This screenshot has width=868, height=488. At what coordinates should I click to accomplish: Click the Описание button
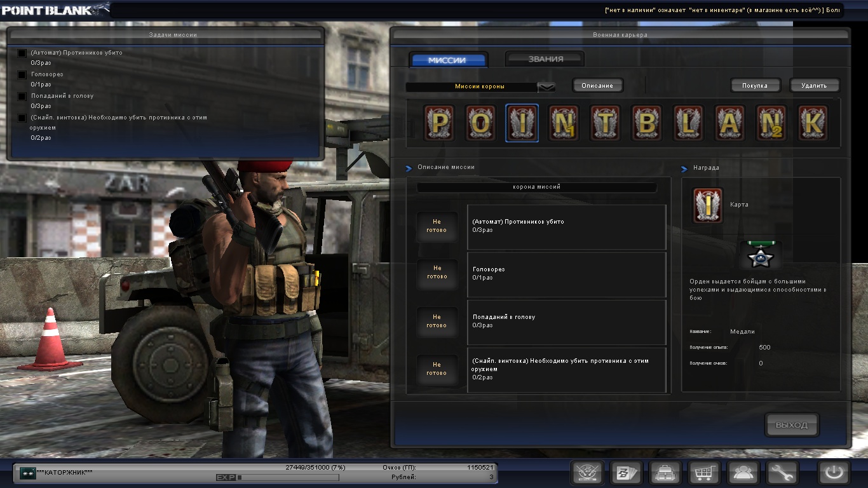[597, 85]
